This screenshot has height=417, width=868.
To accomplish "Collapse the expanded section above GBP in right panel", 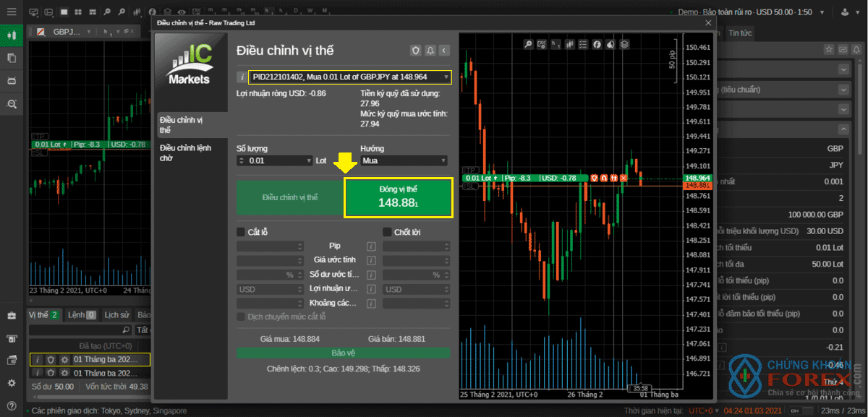I will click(x=843, y=129).
